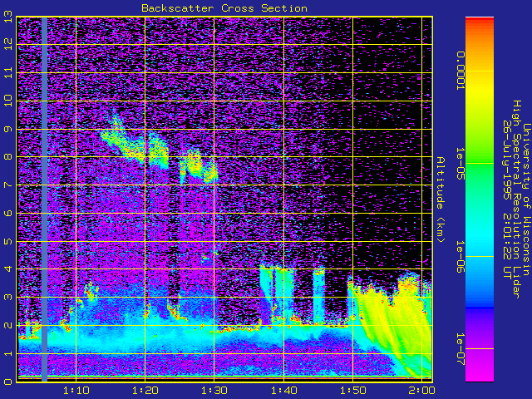The width and height of the screenshot is (532, 399).
Task: Click altitude label 6 on left axis
Action: (x=7, y=213)
